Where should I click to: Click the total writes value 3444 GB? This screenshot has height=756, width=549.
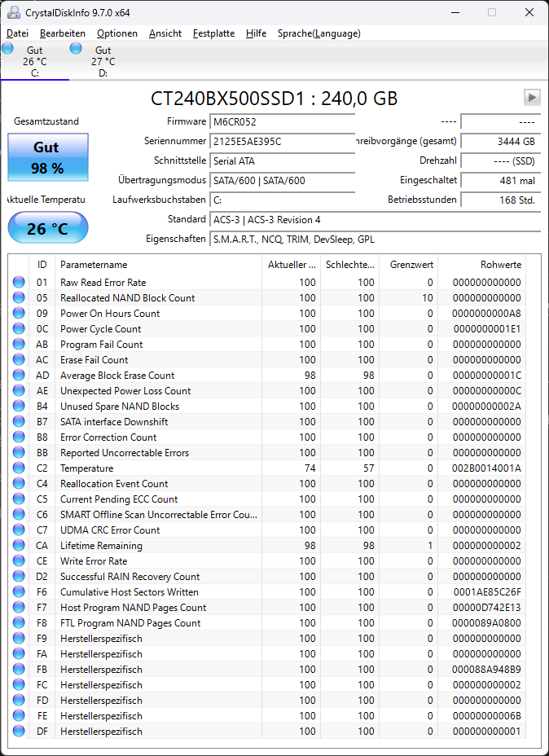(501, 141)
